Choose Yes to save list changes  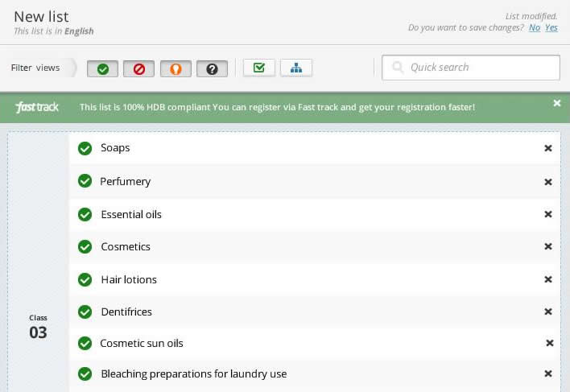(x=551, y=27)
